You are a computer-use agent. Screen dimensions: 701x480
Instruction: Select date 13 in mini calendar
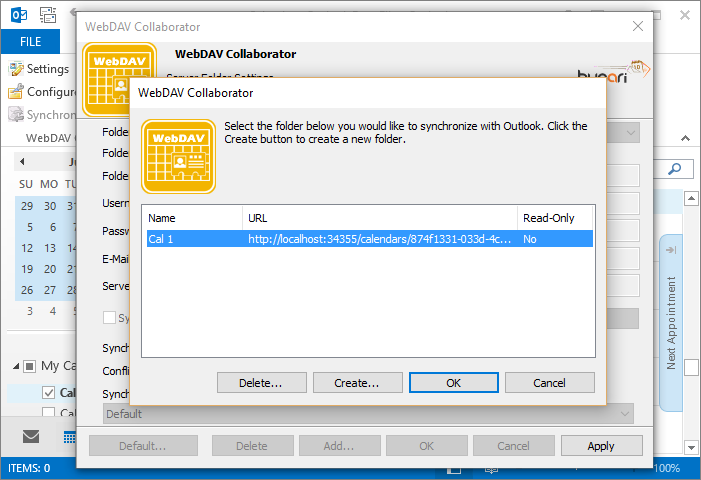[x=50, y=248]
